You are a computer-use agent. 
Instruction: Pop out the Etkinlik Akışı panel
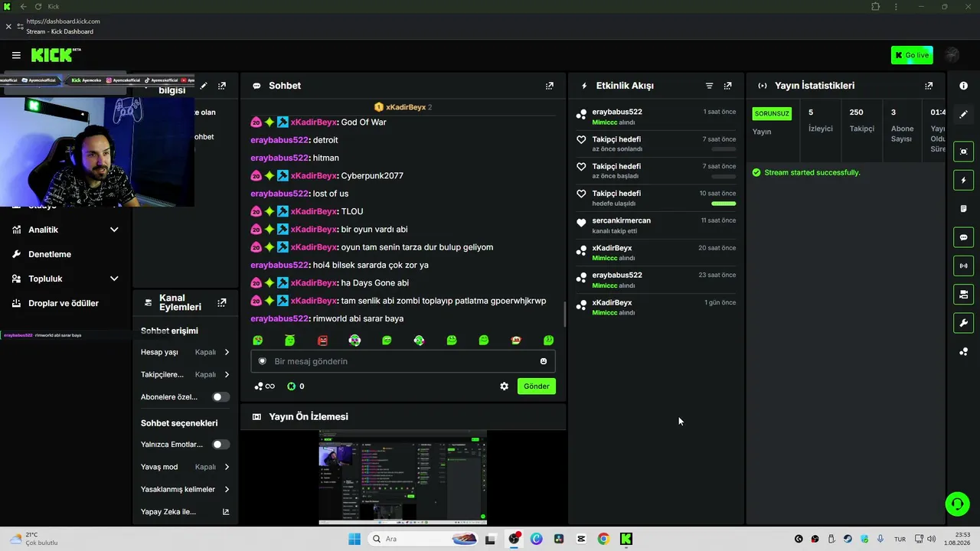click(727, 86)
